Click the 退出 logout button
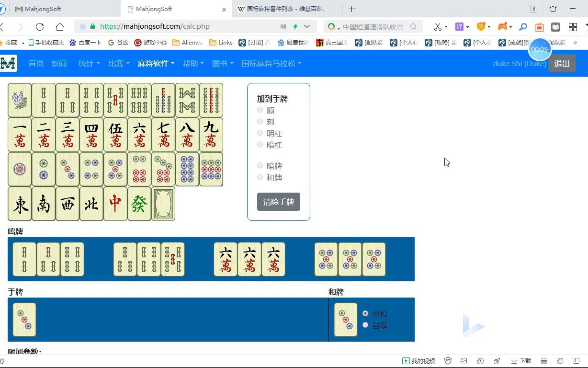Image resolution: width=588 pixels, height=368 pixels. 562,63
